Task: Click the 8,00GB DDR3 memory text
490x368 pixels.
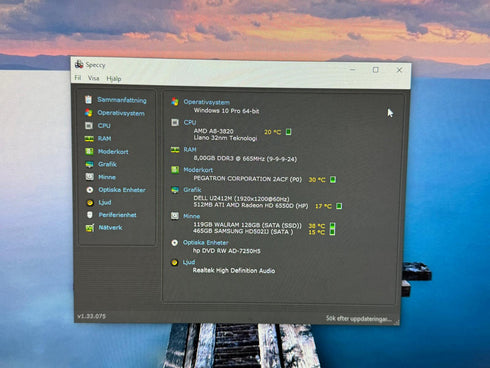Action: [x=245, y=158]
